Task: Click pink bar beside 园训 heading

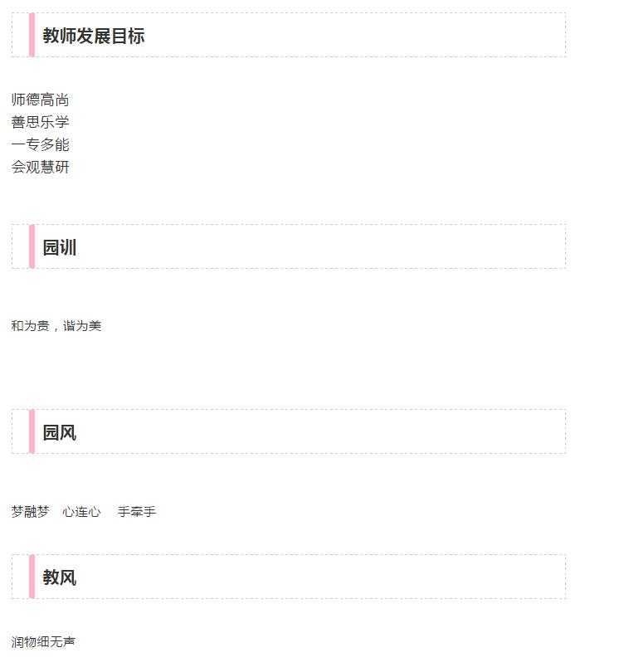Action: point(32,246)
